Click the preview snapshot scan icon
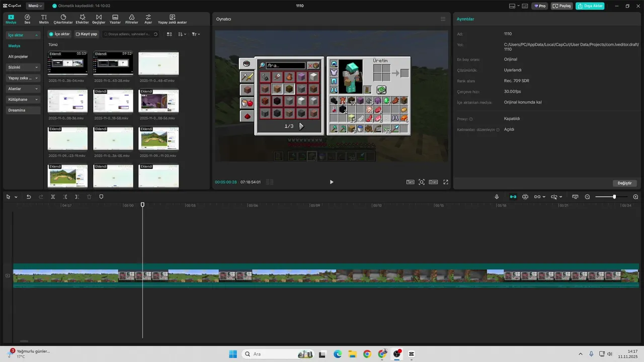The image size is (644, 362). [422, 182]
